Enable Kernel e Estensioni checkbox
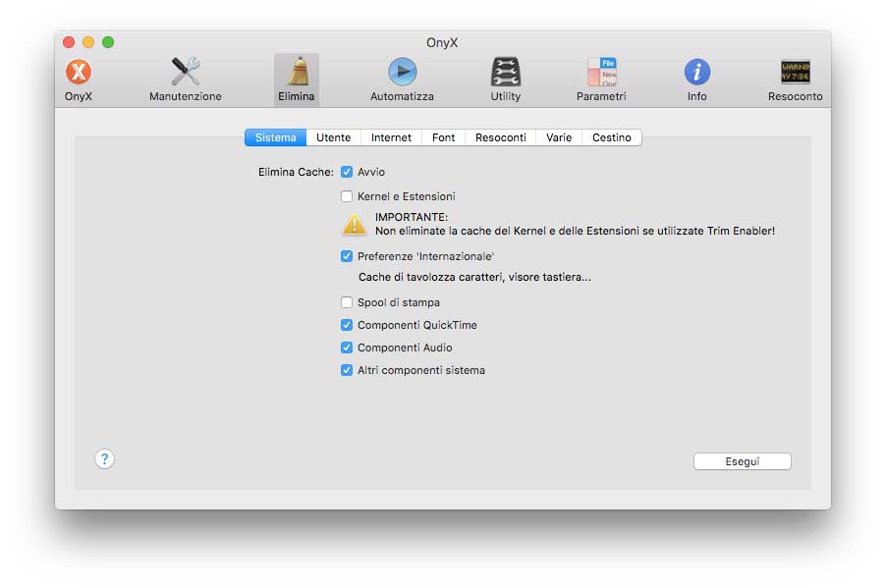The width and height of the screenshot is (886, 588). click(347, 196)
